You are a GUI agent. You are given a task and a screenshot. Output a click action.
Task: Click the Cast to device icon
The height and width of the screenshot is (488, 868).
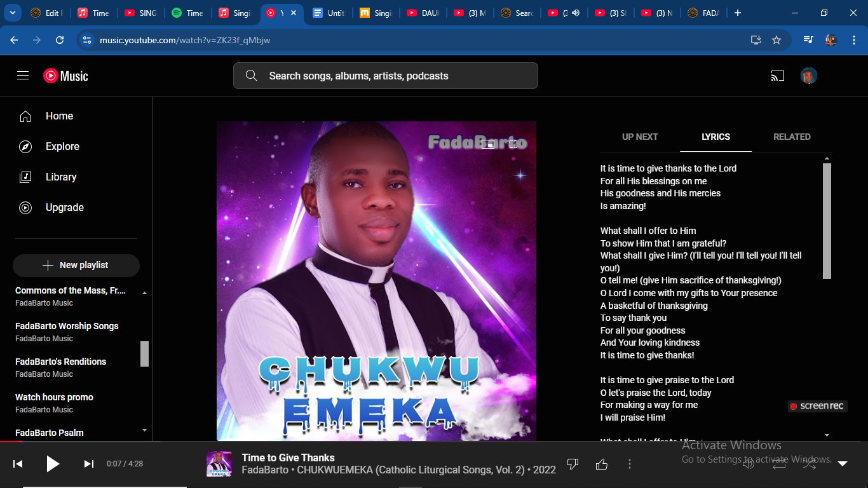pos(778,76)
